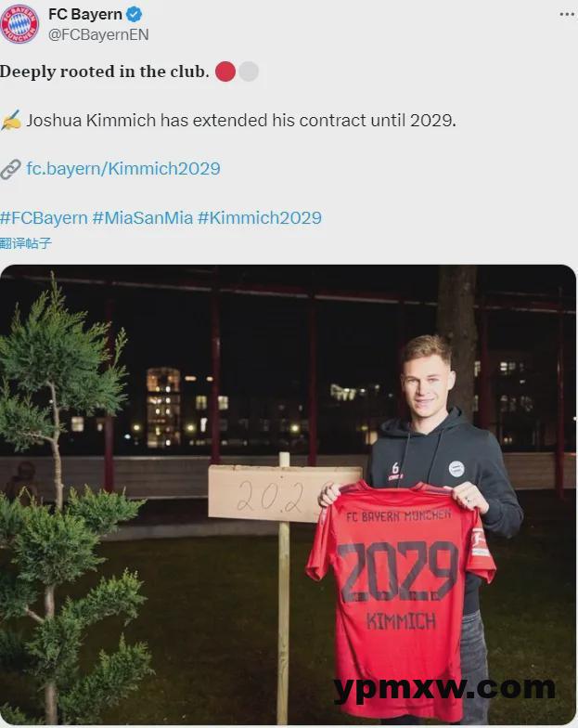Click the red circle emoji

pyautogui.click(x=225, y=71)
